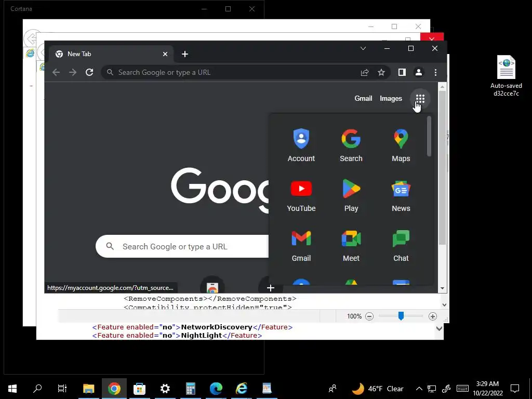Open the weather widget showing 46°F Clear
Viewport: 532px width, 399px height.
(378, 389)
